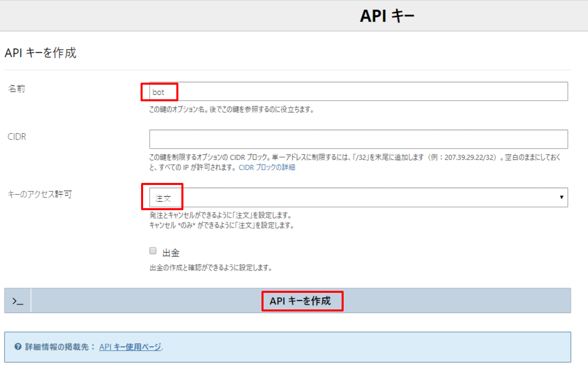This screenshot has width=588, height=379.
Task: Open the キーのアクセス許可 dropdown showing 注文
Action: [x=358, y=198]
